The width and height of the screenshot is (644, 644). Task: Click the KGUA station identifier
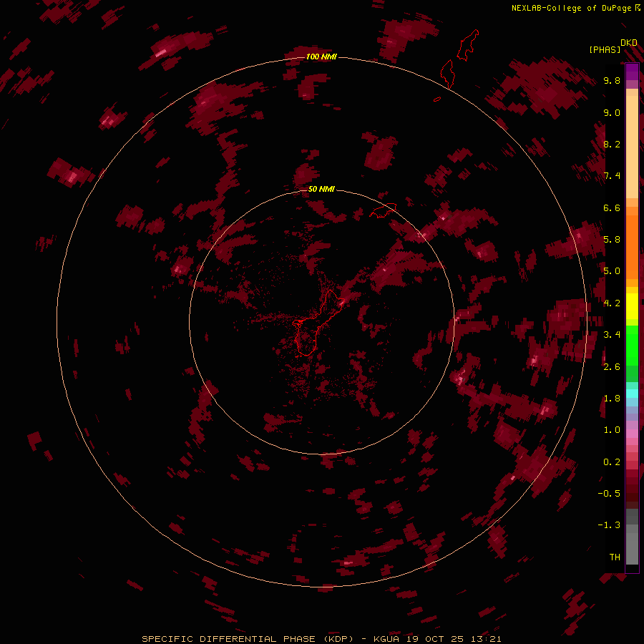(x=386, y=639)
